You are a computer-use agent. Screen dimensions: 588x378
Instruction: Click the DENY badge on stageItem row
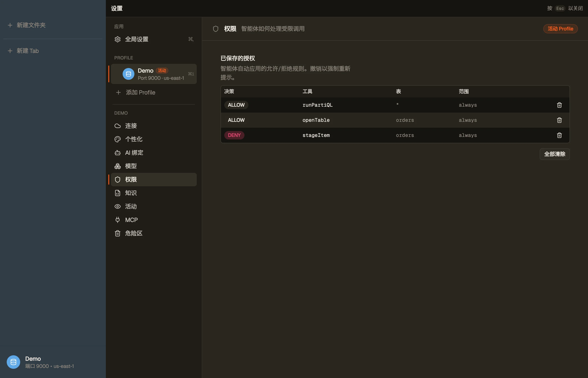234,135
